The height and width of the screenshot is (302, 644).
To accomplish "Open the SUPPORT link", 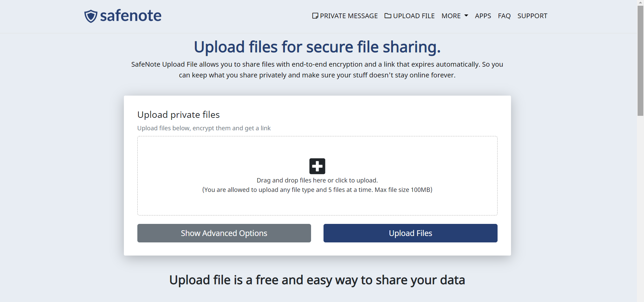I will point(532,16).
